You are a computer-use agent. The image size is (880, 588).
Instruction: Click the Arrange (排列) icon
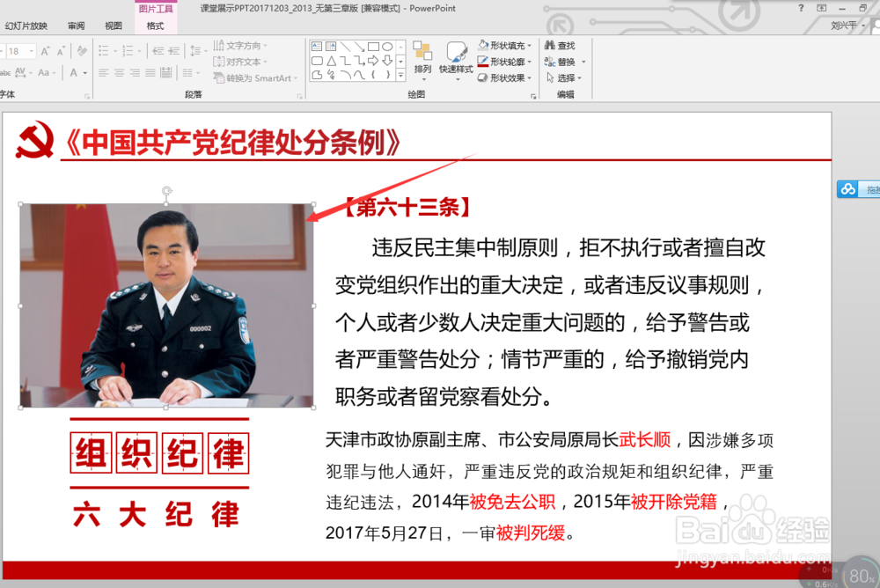click(423, 55)
